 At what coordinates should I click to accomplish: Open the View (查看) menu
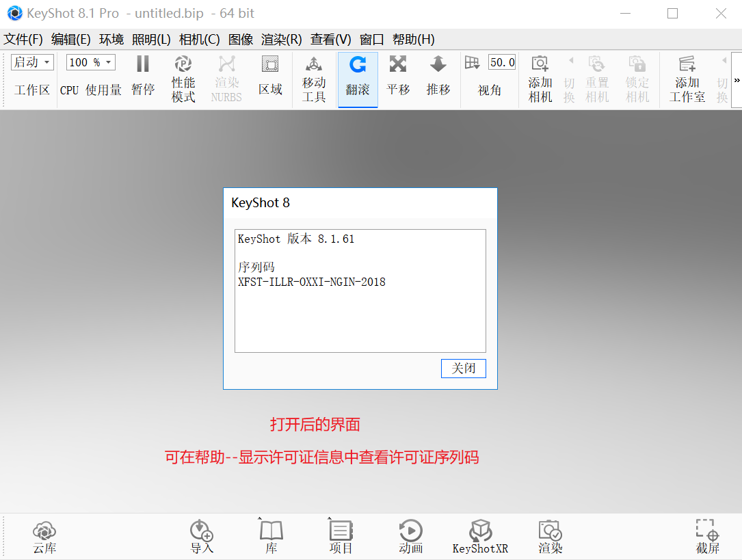(x=331, y=39)
